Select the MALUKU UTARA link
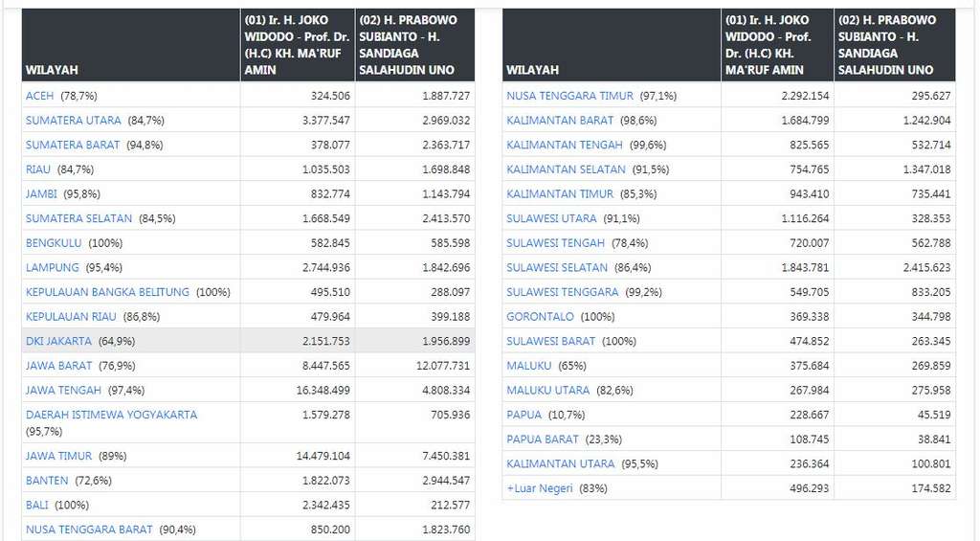 click(x=547, y=390)
